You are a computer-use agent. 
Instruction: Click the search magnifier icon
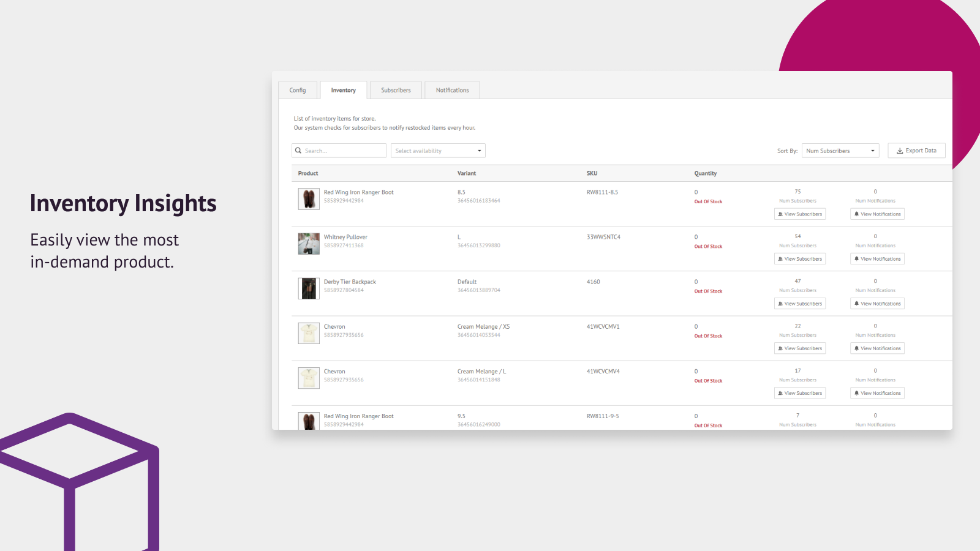click(298, 150)
